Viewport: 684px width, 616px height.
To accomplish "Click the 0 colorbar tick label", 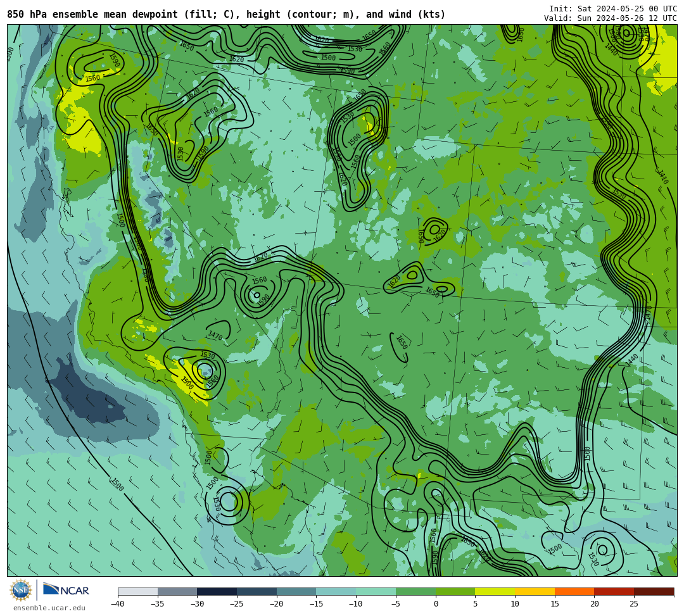I will click(x=435, y=604).
